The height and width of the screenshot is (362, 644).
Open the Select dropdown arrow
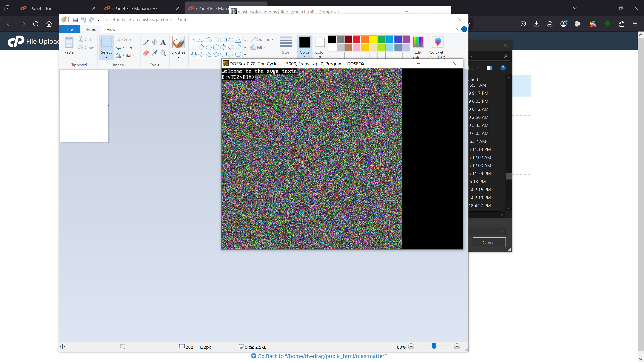tap(106, 57)
